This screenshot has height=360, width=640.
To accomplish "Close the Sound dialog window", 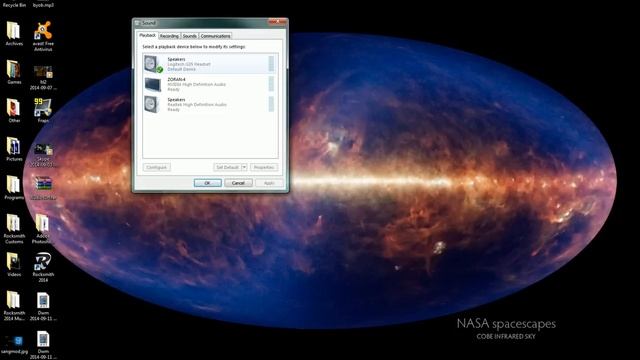I will 278,22.
